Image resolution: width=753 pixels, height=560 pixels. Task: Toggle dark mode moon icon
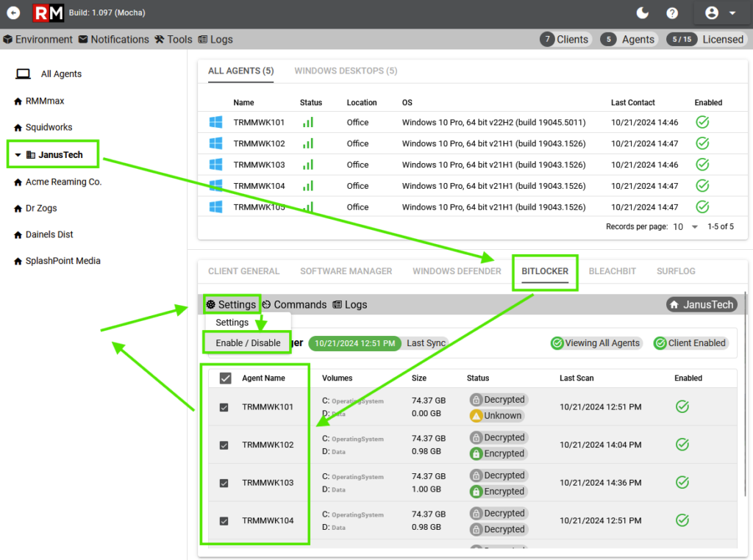pyautogui.click(x=642, y=13)
